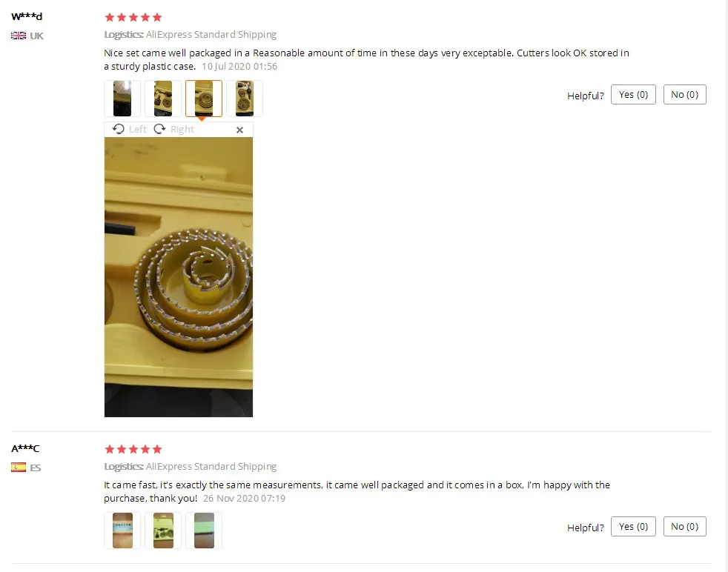Select the highlighted third thumbnail of W***d's review
728x572 pixels.
tap(204, 99)
